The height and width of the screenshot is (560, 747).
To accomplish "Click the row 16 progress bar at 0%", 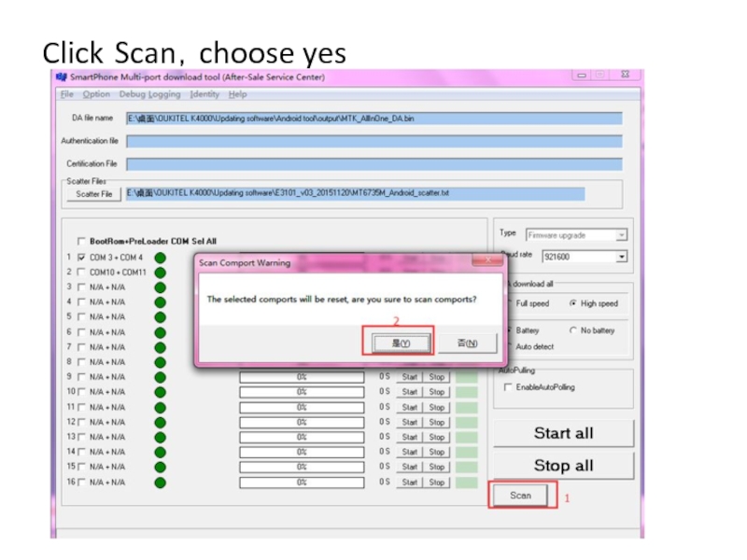I will tap(302, 483).
